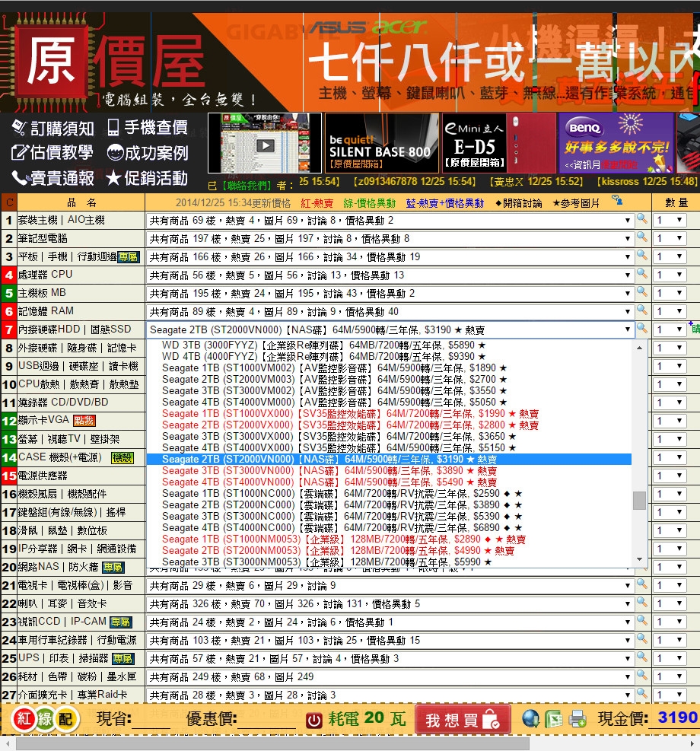Click magnifier icon for 電視卡 row

click(642, 584)
